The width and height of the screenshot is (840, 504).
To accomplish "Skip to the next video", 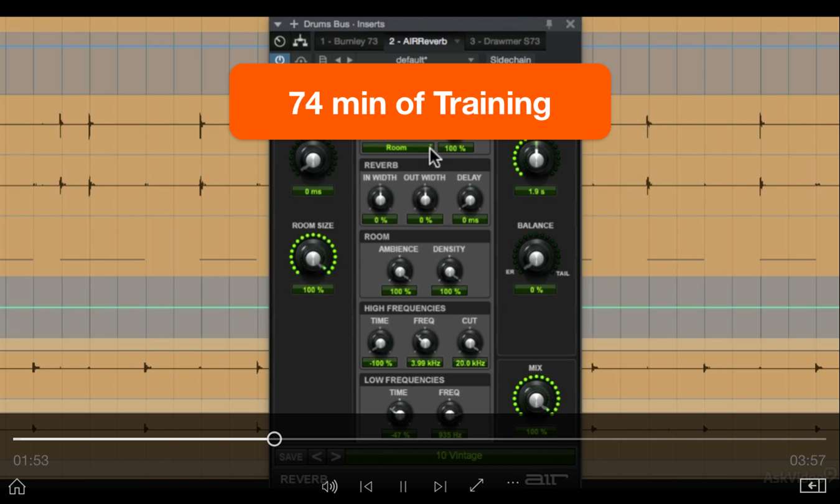I will (440, 487).
